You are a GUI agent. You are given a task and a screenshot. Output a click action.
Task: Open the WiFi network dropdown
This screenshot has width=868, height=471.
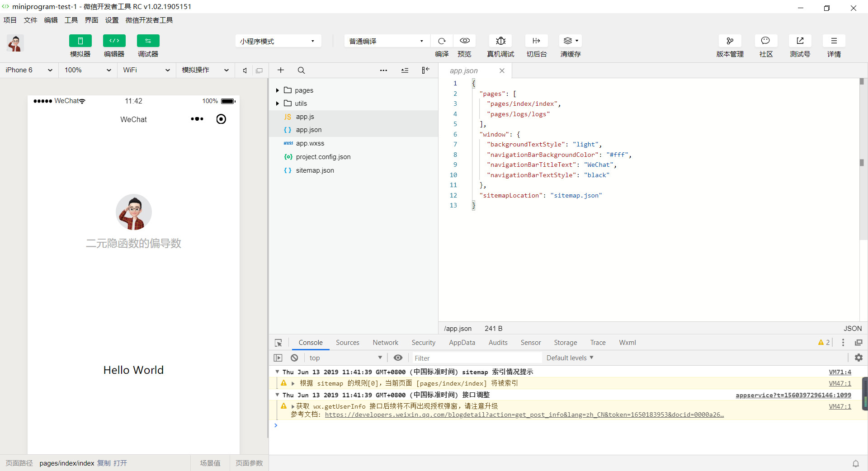pyautogui.click(x=146, y=70)
